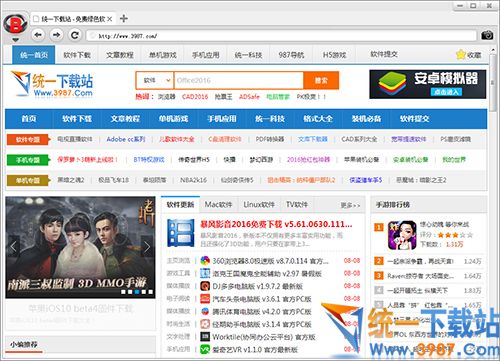The height and width of the screenshot is (361, 500).
Task: Click 格式大全 in the blue navigation bar
Action: pyautogui.click(x=318, y=119)
